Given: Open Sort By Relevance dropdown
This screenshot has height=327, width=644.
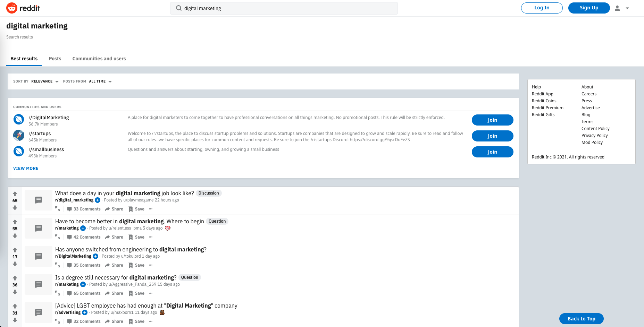Looking at the screenshot, I should [45, 81].
